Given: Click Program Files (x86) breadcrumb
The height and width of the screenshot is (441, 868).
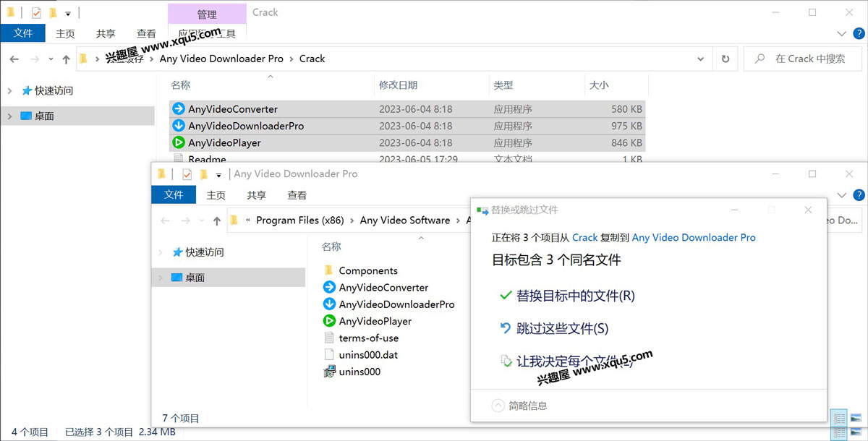Looking at the screenshot, I should [x=300, y=220].
